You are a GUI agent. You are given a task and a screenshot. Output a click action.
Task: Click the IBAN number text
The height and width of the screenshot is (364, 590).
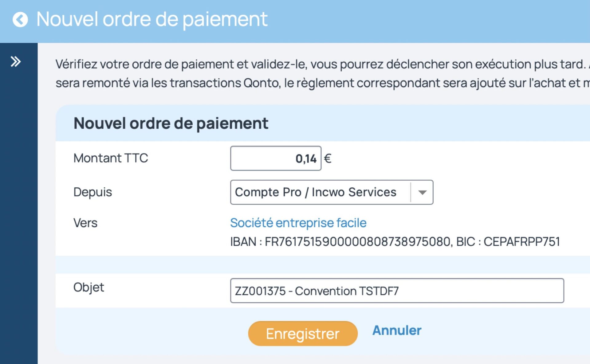[357, 242]
